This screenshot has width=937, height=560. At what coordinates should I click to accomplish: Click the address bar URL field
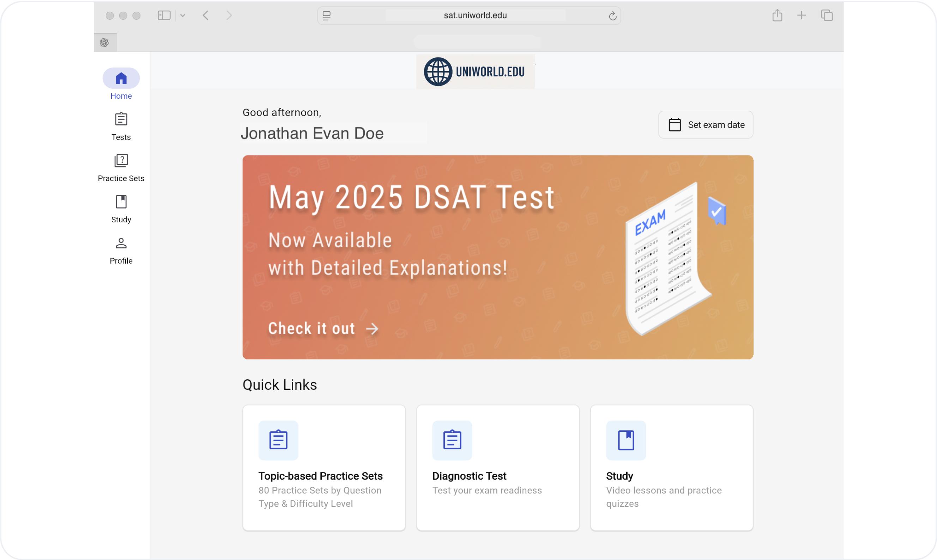tap(475, 16)
